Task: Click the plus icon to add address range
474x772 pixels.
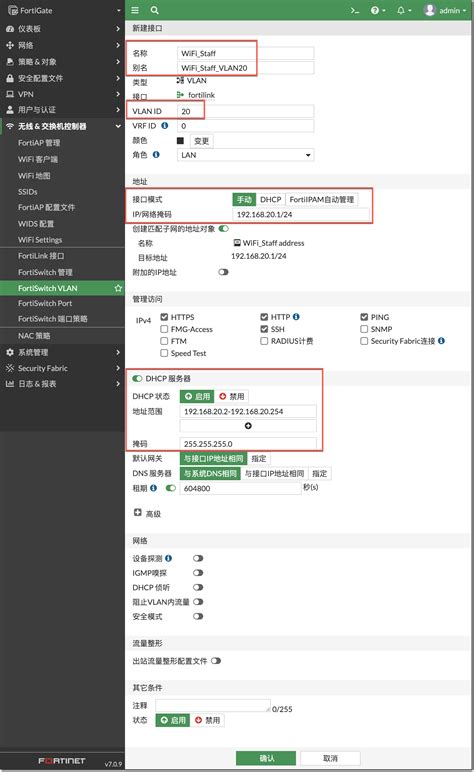Action: pos(248,425)
